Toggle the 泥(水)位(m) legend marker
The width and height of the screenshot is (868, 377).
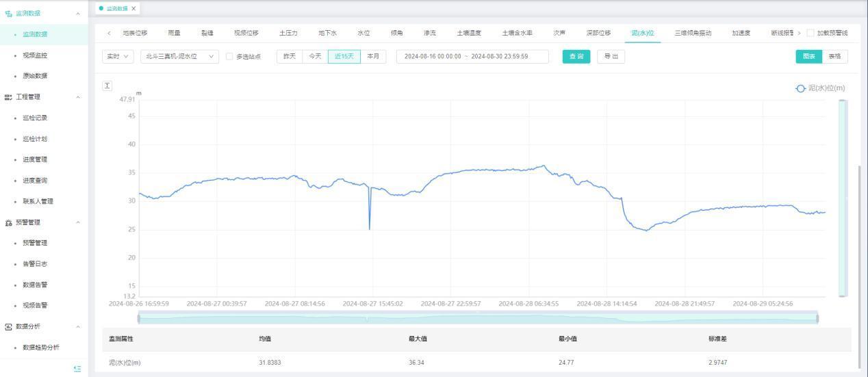800,88
